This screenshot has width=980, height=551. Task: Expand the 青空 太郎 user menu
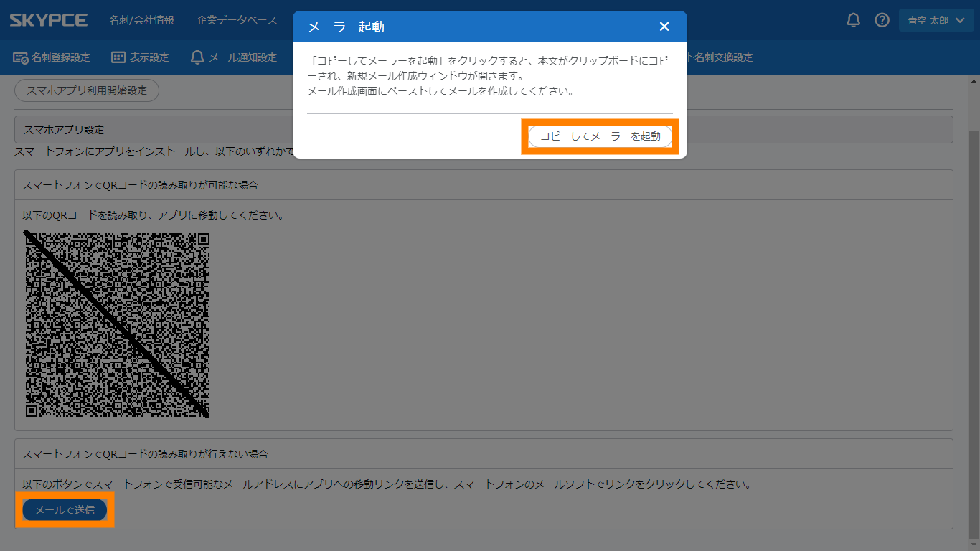(936, 20)
